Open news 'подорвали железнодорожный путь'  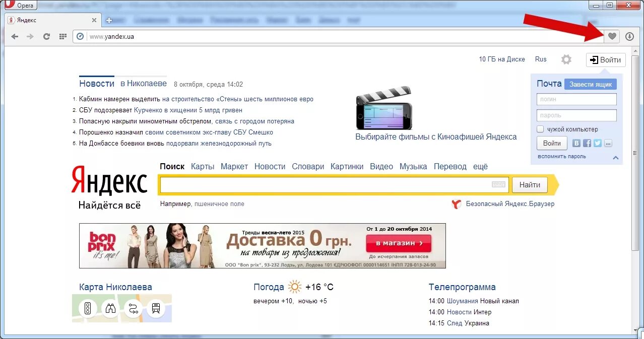point(219,143)
